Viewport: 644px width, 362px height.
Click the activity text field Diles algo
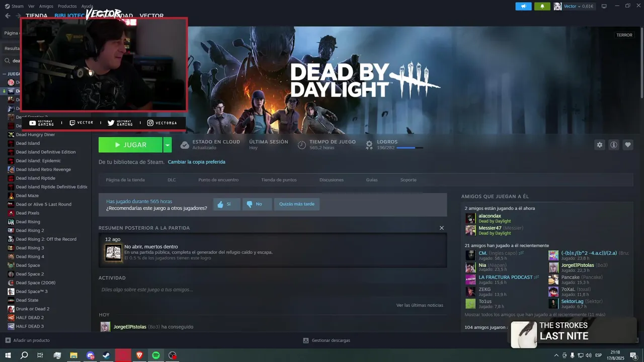(272, 290)
